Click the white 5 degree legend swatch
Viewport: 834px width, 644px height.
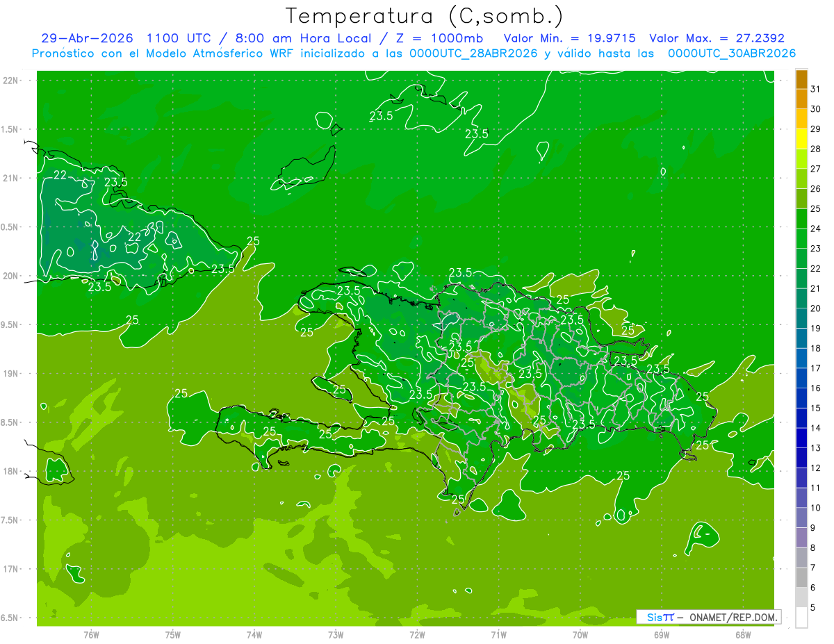pyautogui.click(x=801, y=618)
